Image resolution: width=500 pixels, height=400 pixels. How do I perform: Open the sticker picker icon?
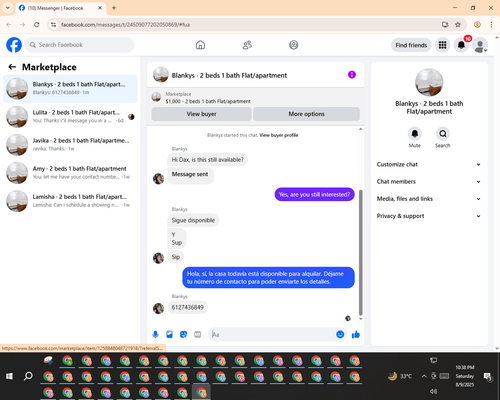(x=183, y=334)
